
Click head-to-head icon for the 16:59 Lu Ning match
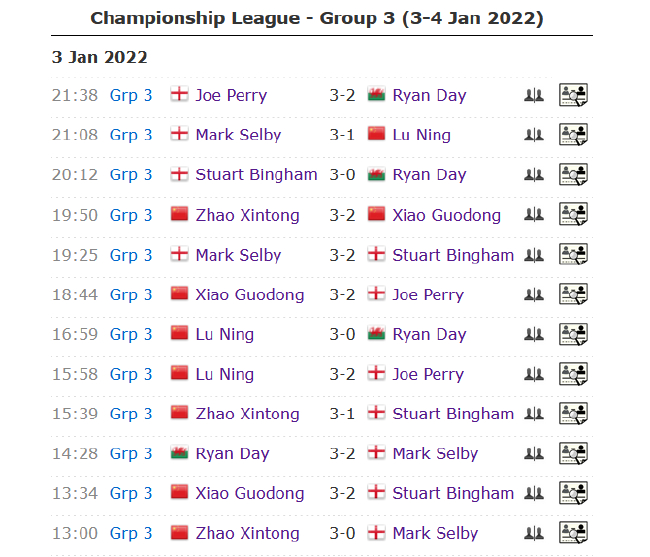[533, 334]
